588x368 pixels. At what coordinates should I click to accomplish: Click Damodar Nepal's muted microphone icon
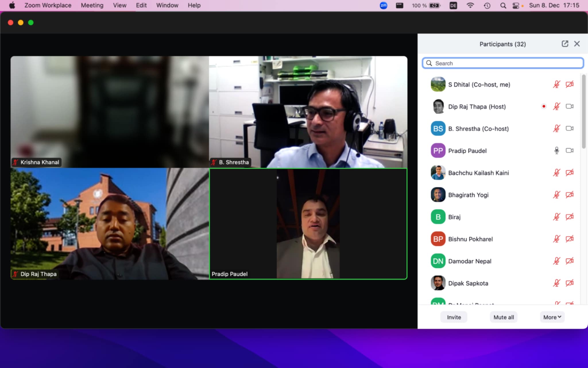click(556, 261)
